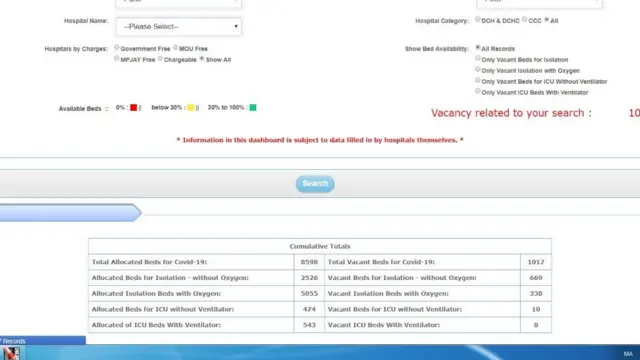Click the blue arrow section header

click(x=70, y=213)
